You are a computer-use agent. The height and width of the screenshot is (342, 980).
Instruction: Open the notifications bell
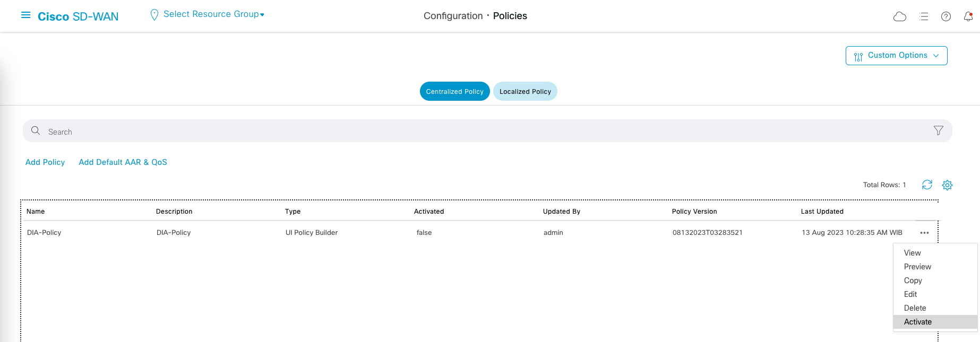click(968, 16)
